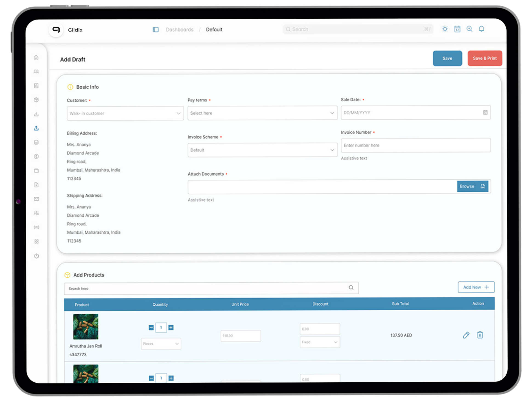Viewport: 532px width, 401px height.
Task: Edit Amrutha Jan Roll row pencil icon
Action: 466,335
